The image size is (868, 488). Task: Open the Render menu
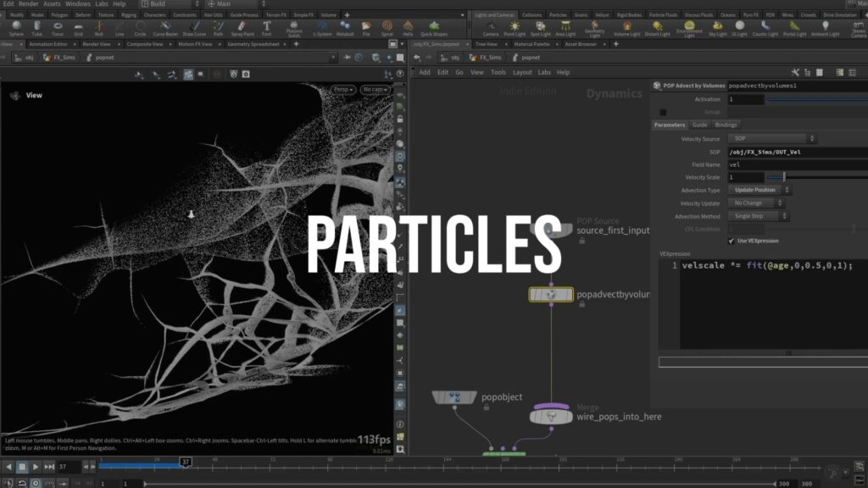(28, 4)
